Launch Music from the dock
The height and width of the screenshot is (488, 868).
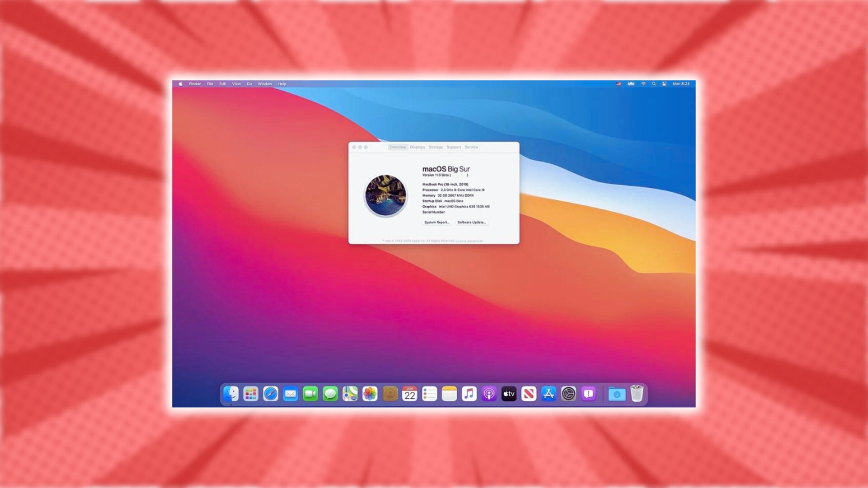469,394
